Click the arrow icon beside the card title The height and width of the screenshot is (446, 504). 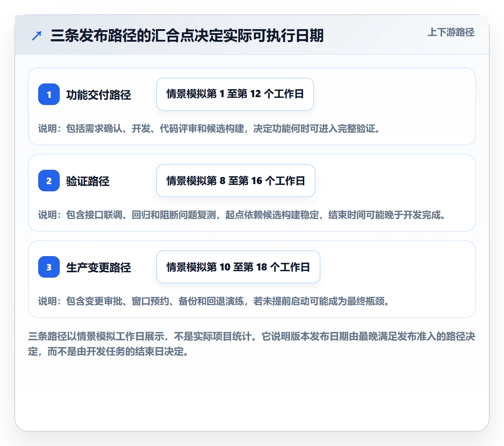tap(37, 36)
